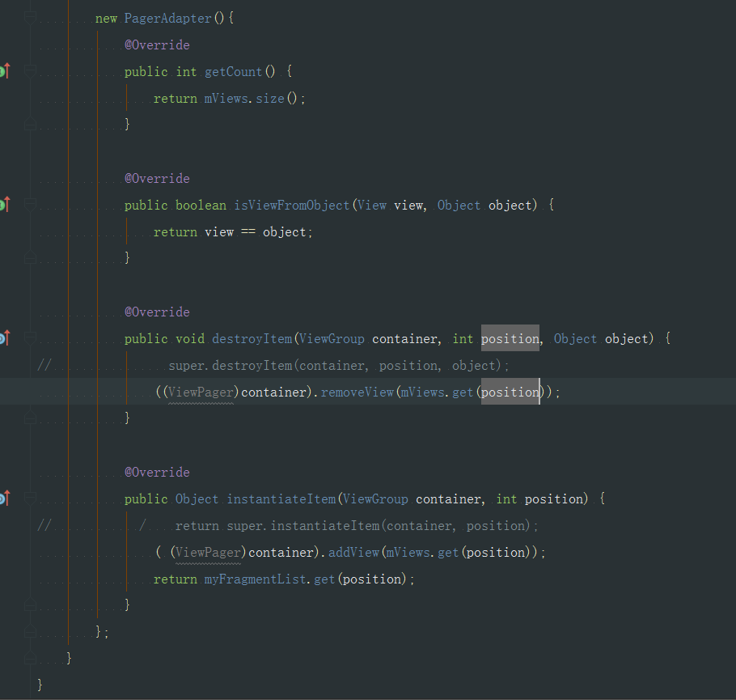
Task: Click fold end marker closing isViewFromObject
Action: click(x=30, y=257)
